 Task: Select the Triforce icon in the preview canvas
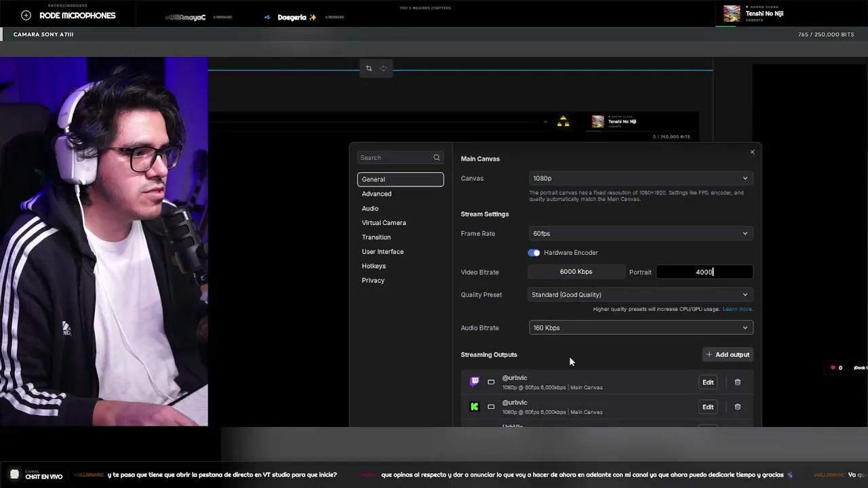tap(563, 122)
